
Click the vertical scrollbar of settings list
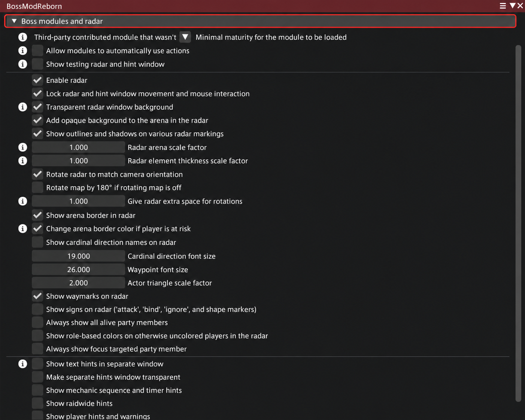[518, 223]
